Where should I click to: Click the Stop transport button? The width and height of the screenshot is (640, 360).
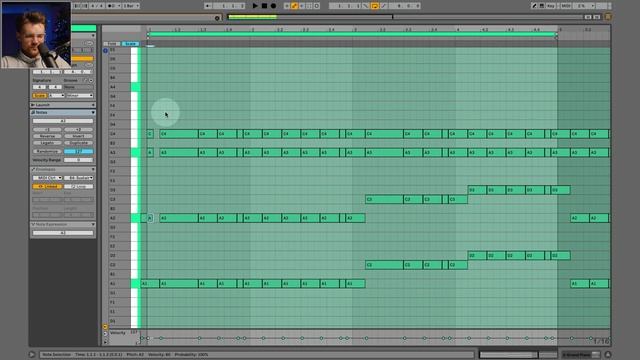pos(264,6)
